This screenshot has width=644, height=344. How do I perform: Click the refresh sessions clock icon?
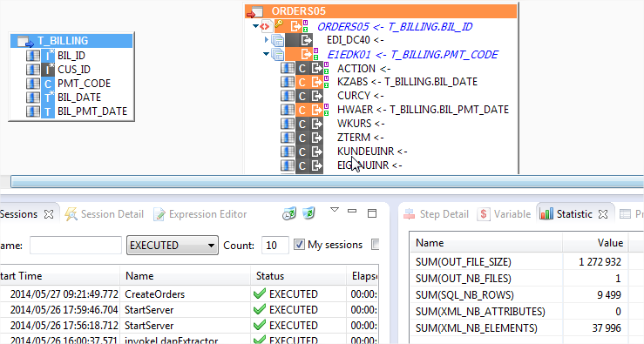click(289, 213)
